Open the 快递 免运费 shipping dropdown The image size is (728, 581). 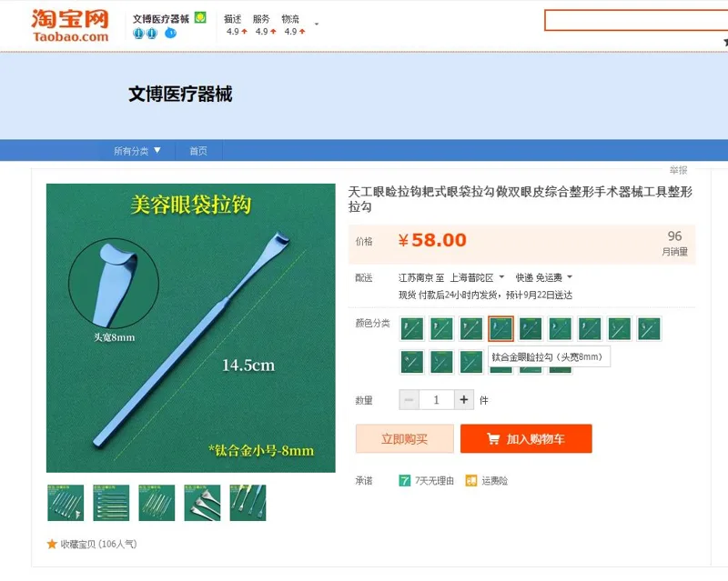[x=543, y=277]
